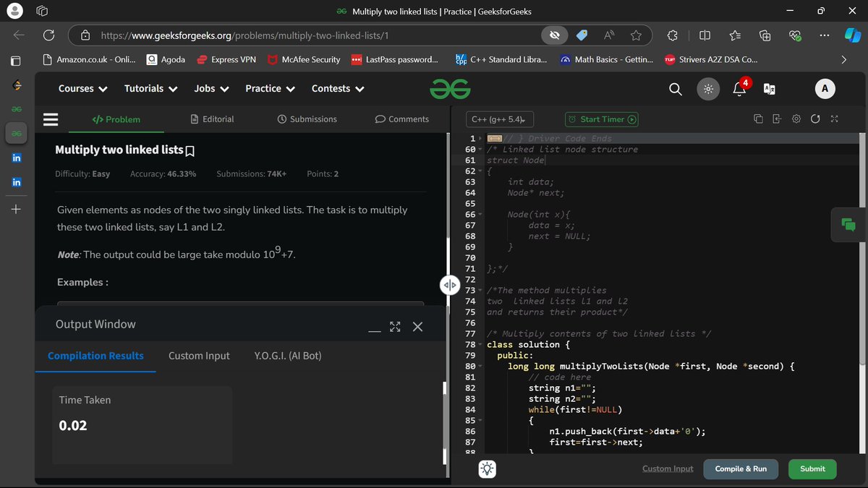Reset the code with the refresh icon

coord(815,119)
